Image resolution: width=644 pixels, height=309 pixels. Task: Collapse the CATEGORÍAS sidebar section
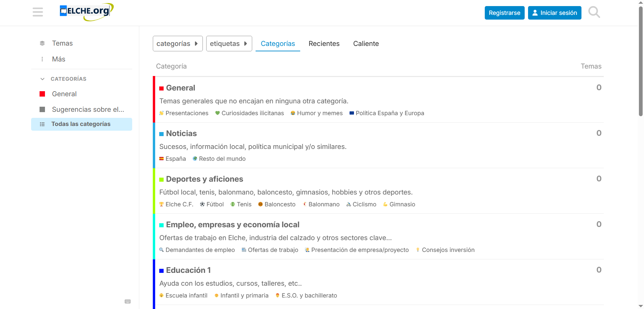(x=63, y=79)
